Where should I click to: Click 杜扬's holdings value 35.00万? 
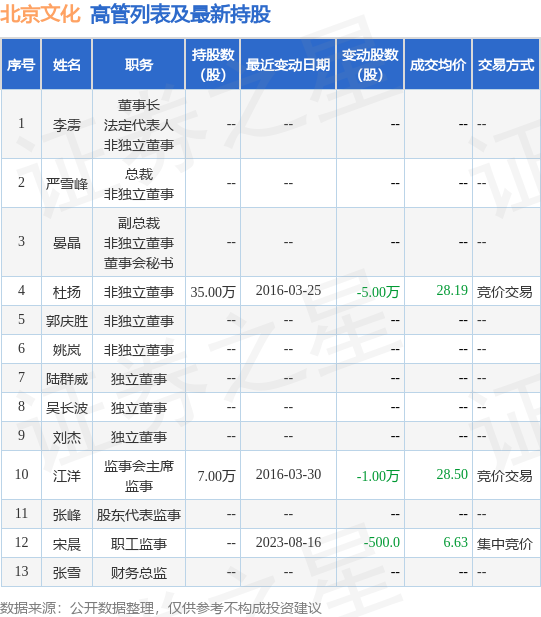click(213, 292)
